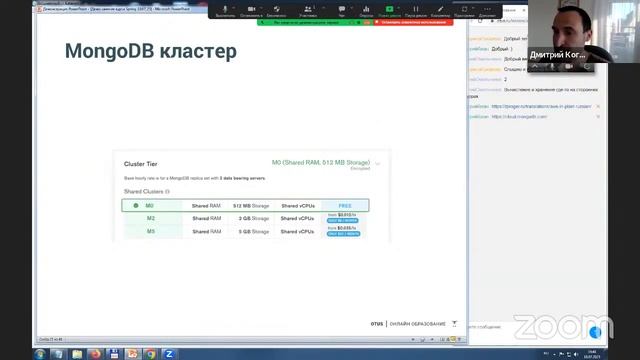
Task: Click red Stop Share button
Action: (413, 22)
